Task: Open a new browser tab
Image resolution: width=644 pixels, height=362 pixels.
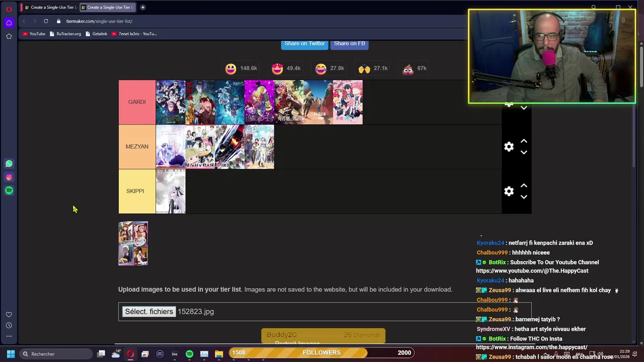Action: (143, 7)
